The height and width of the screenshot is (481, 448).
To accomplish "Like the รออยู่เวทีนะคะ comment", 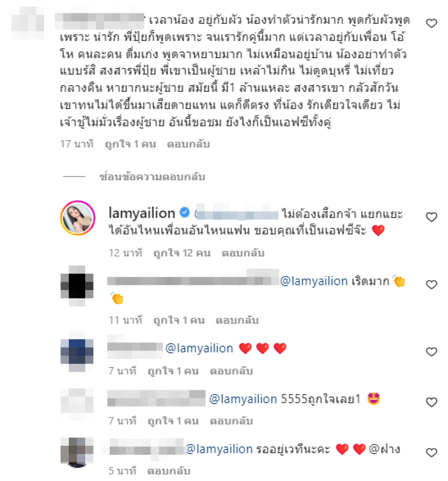I will click(431, 452).
